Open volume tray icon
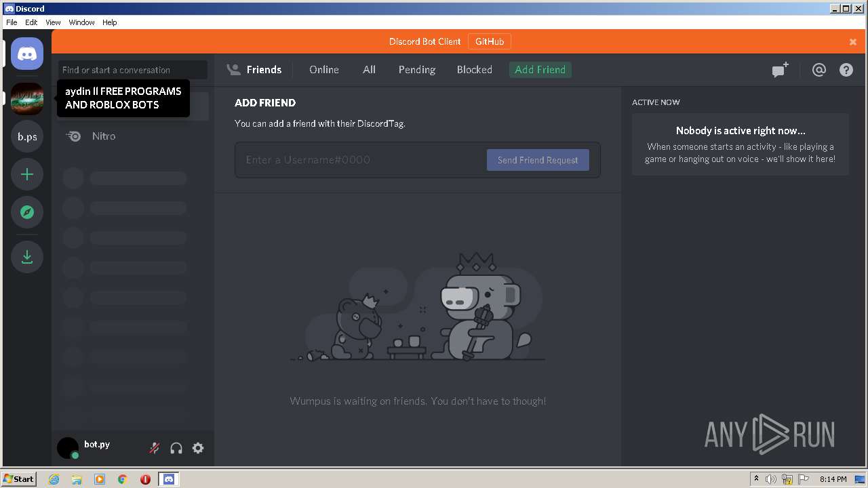The image size is (868, 488). 771,479
